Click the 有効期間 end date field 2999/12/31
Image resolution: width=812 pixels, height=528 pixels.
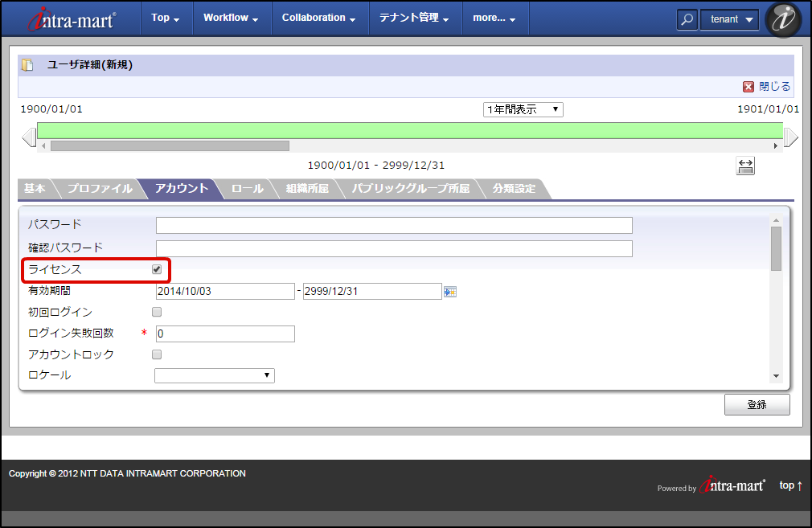pos(372,291)
